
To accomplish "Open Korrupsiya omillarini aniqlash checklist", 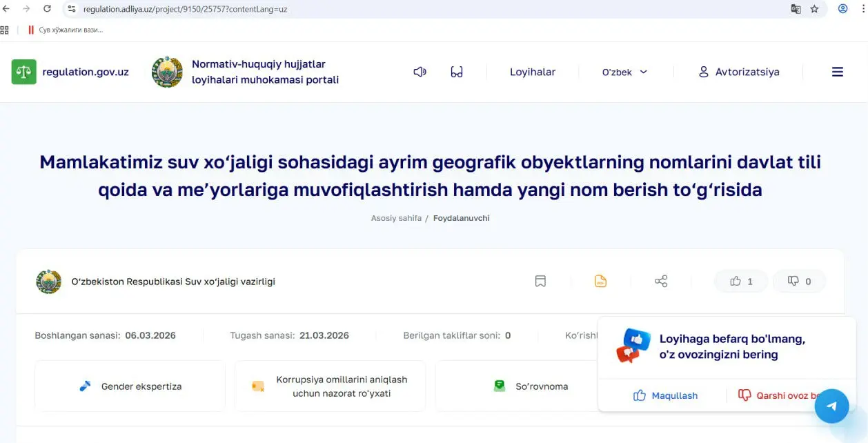I will (331, 386).
